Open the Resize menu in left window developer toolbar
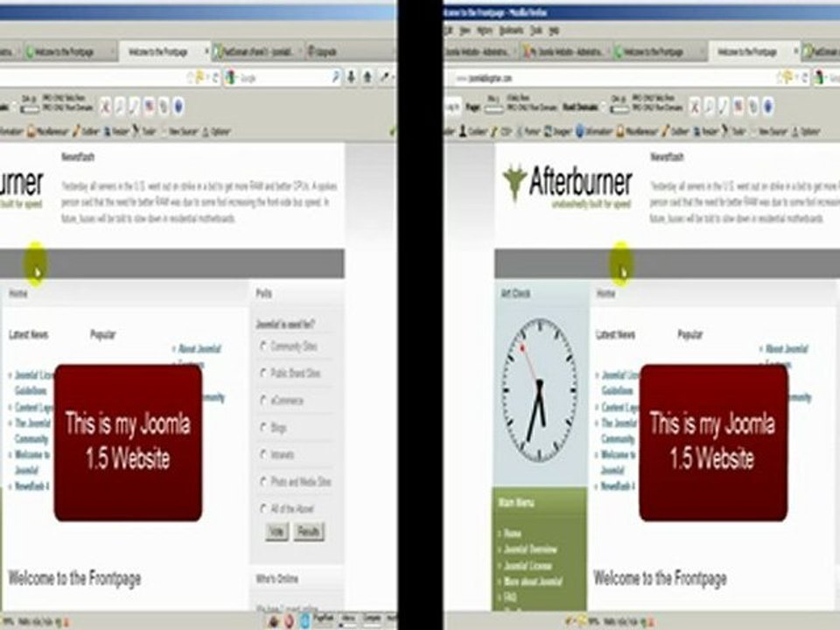 pos(115,131)
